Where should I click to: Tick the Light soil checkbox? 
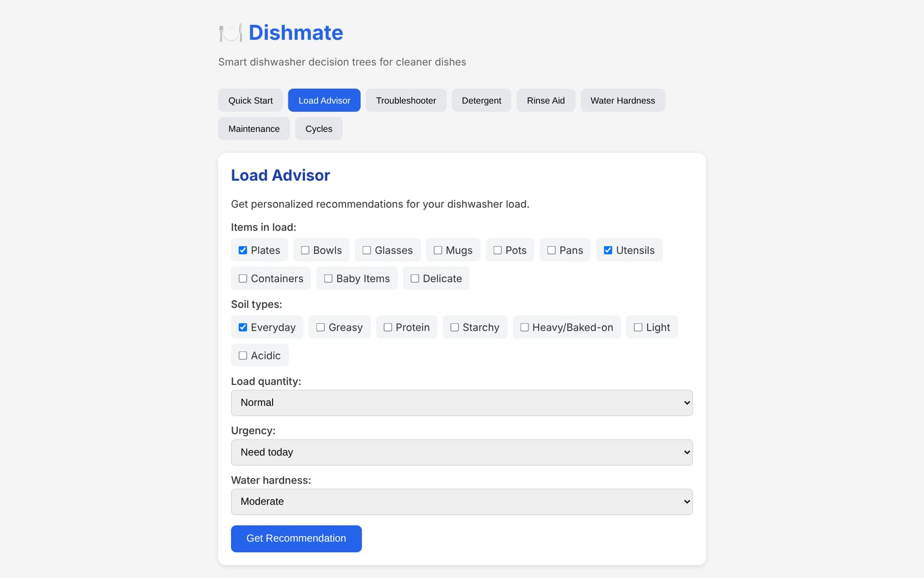click(638, 327)
